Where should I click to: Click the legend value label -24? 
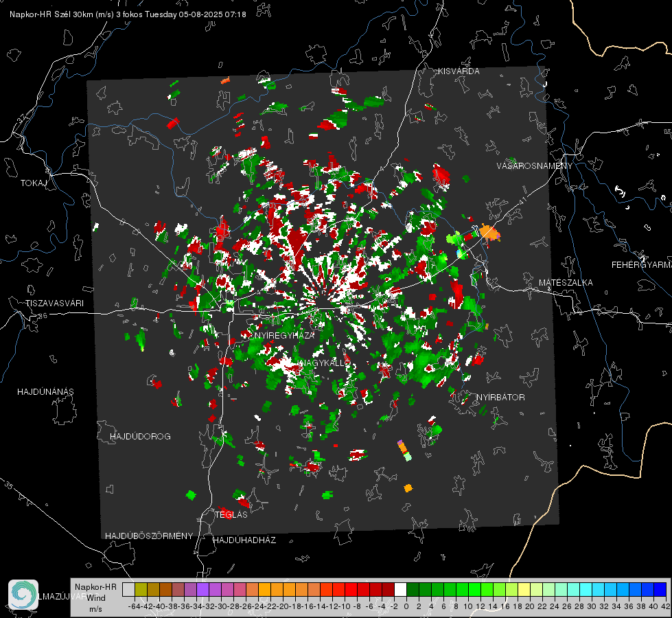pos(258,606)
